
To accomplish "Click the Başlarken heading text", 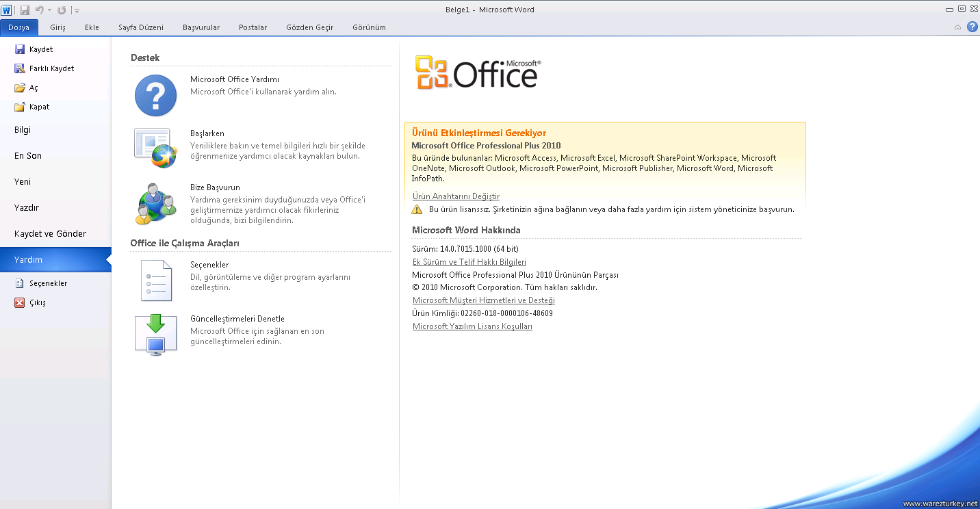I will [207, 133].
